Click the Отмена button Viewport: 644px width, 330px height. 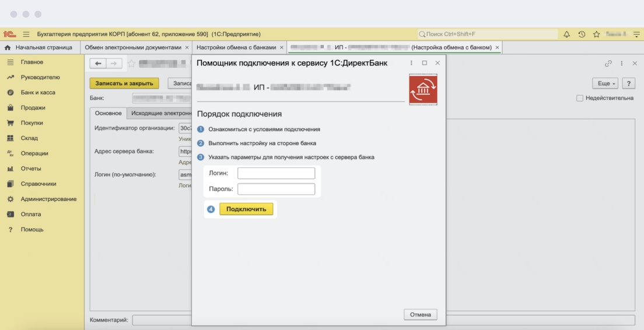[420, 315]
